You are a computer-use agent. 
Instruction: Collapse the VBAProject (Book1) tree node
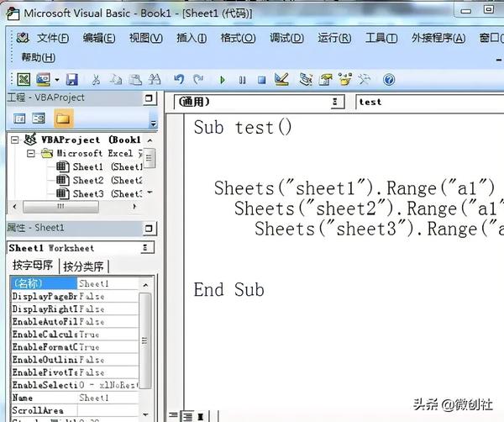[14, 140]
